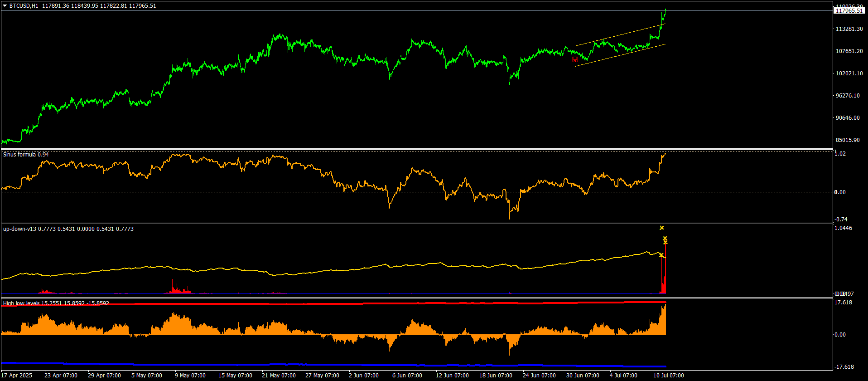The width and height of the screenshot is (868, 381).
Task: Click the 12 Jun 07:00 time label
Action: click(x=452, y=376)
